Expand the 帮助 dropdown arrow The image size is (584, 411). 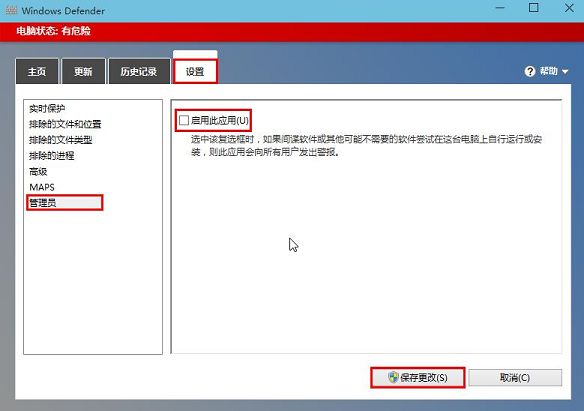point(565,71)
